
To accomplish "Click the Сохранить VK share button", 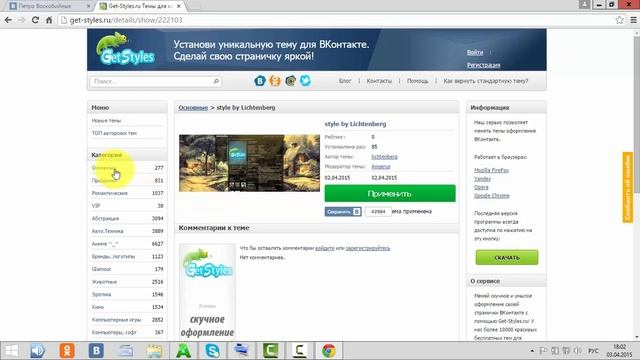I will click(343, 211).
